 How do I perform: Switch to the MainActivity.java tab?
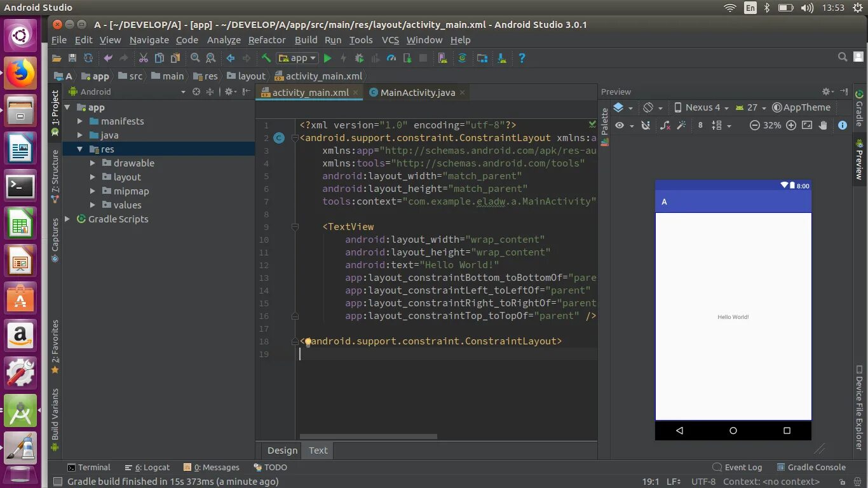[417, 92]
